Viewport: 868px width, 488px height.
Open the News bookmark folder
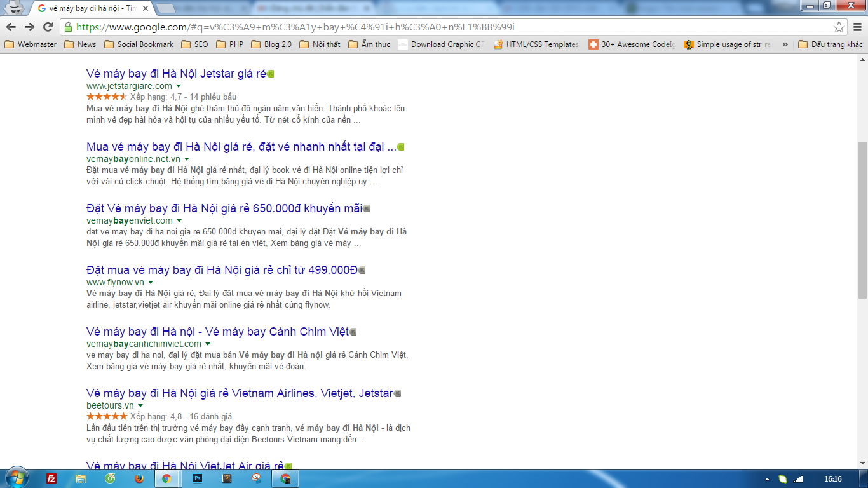click(x=80, y=44)
